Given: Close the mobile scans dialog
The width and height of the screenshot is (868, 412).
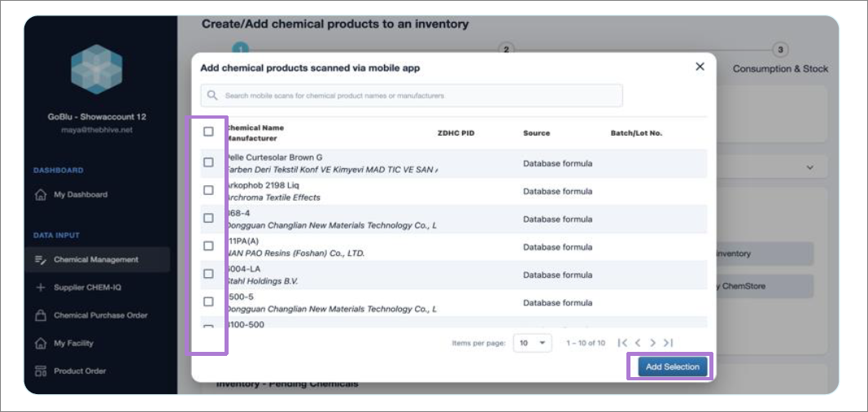Looking at the screenshot, I should [700, 67].
